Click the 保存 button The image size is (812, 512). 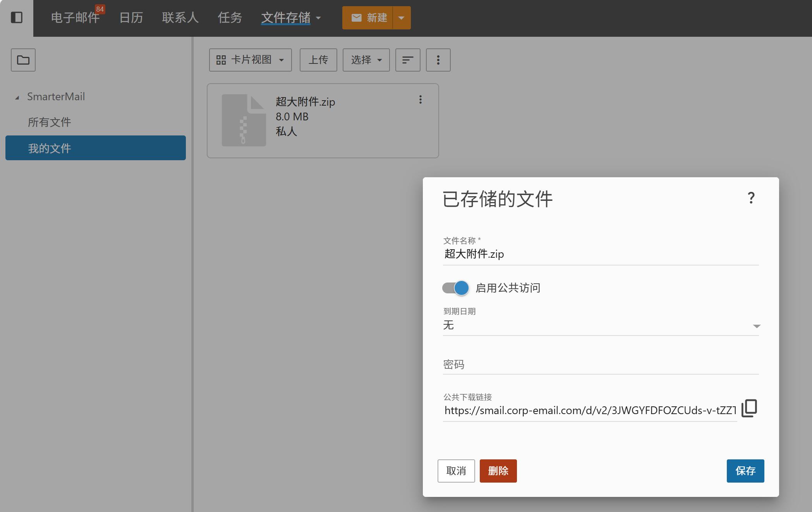point(745,471)
